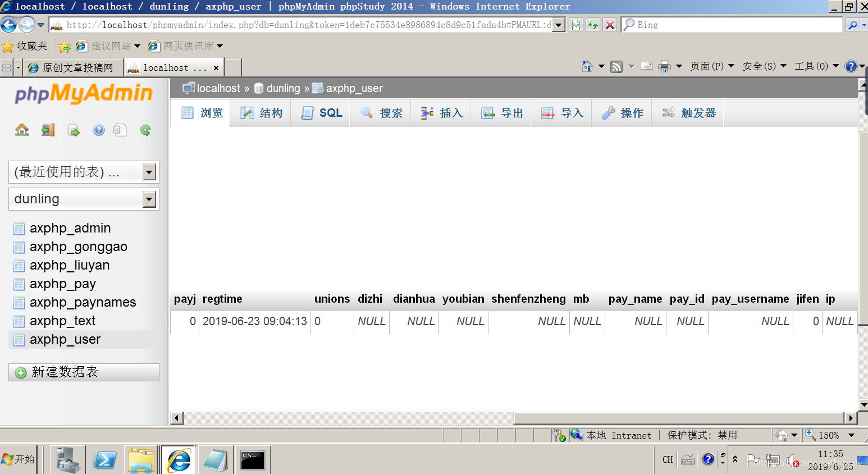Click the reload navigation frame icon
868x474 pixels.
point(145,130)
